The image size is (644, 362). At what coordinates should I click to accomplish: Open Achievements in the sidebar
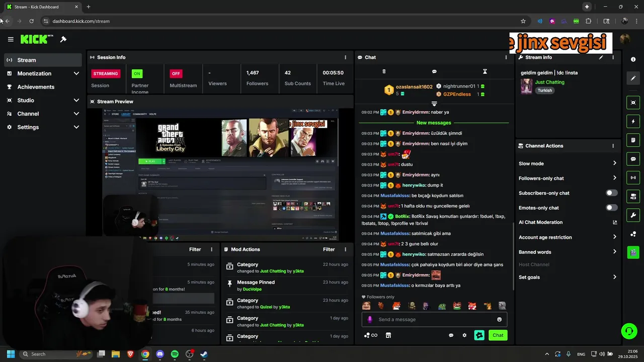click(x=42, y=87)
